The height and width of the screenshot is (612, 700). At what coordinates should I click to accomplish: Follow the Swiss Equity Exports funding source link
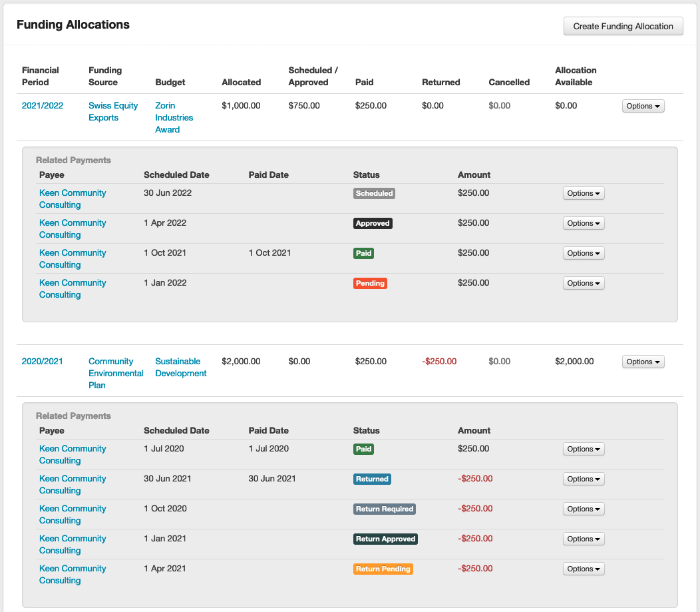113,111
